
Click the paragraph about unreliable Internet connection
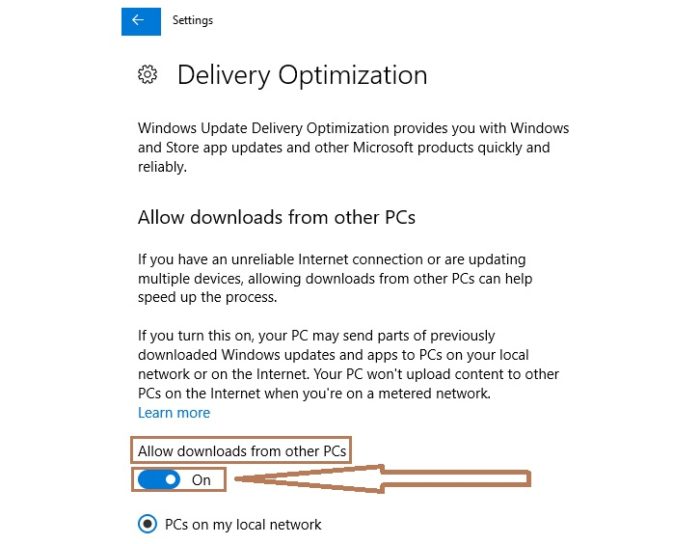pos(335,278)
